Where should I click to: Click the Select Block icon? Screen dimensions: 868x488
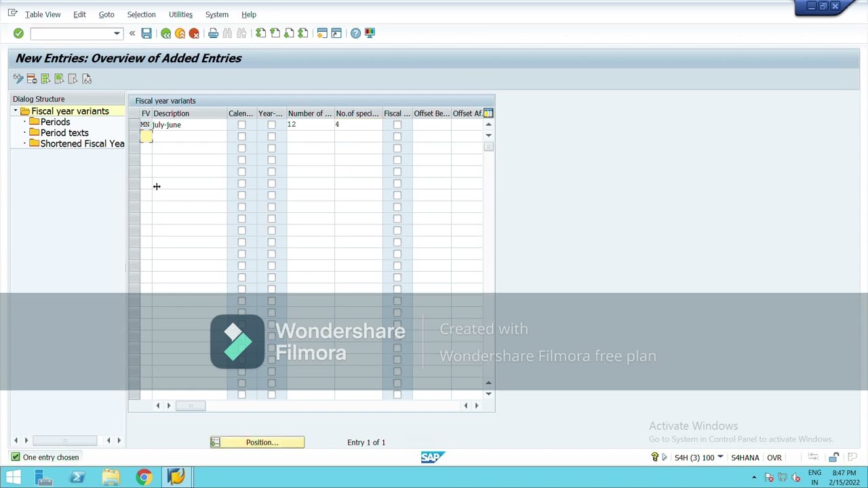point(59,79)
